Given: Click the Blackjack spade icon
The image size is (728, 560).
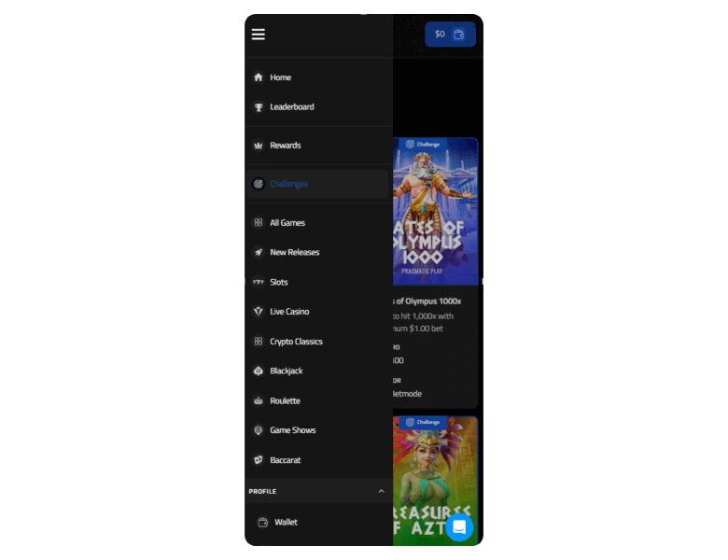Looking at the screenshot, I should point(259,371).
